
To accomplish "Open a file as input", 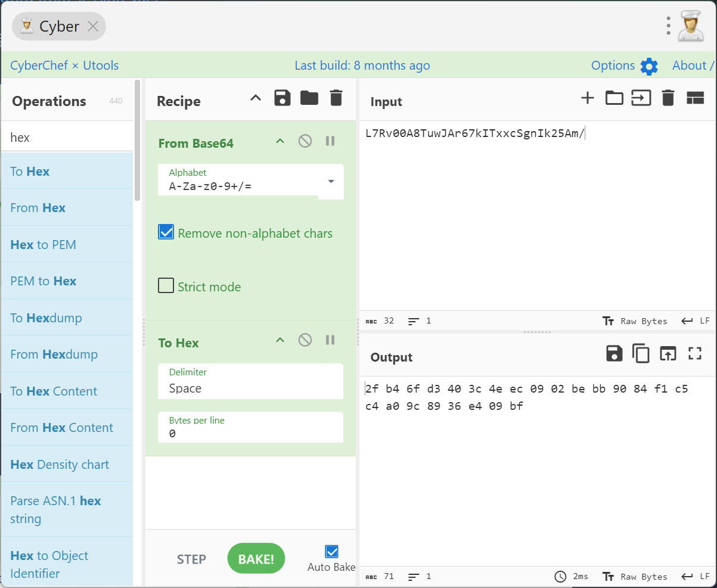I will click(641, 98).
